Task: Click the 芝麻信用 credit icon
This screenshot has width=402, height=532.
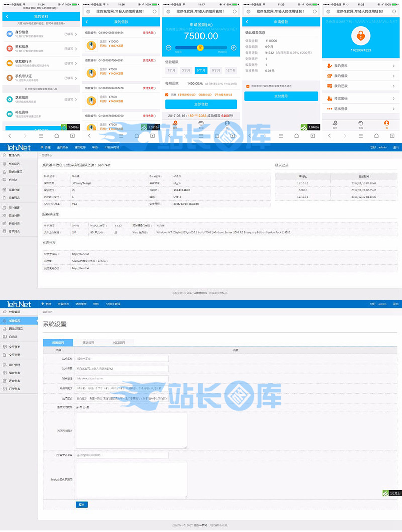Action: tap(10, 99)
